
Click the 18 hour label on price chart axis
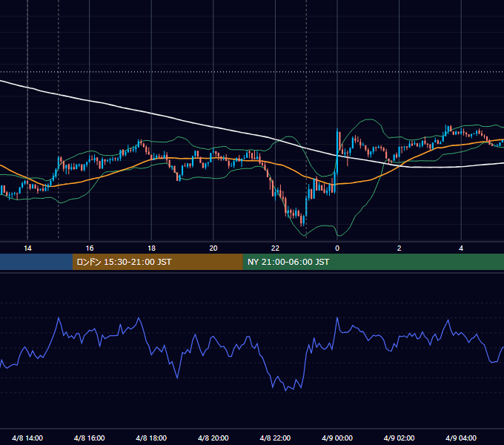tap(151, 248)
